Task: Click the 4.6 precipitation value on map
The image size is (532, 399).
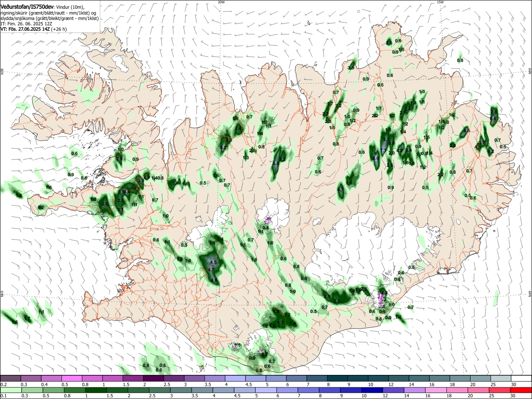Action: click(466, 131)
